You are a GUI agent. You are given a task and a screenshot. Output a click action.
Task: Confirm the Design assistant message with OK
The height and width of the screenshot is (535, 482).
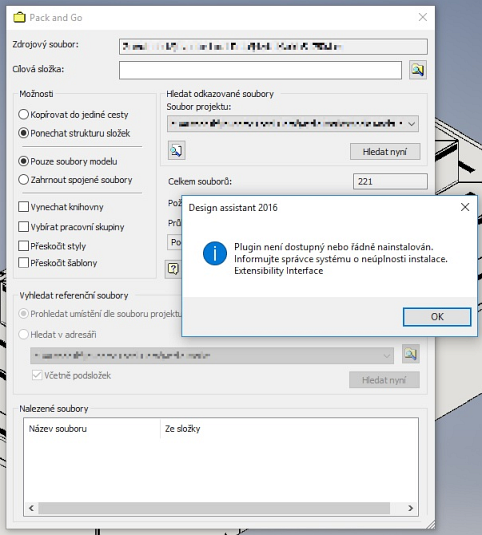437,317
